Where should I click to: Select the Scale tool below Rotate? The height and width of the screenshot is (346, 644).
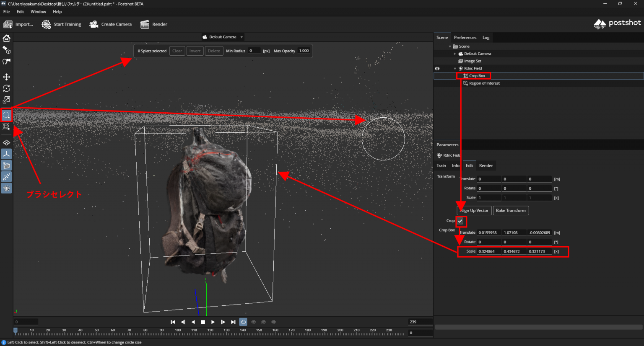pyautogui.click(x=6, y=100)
